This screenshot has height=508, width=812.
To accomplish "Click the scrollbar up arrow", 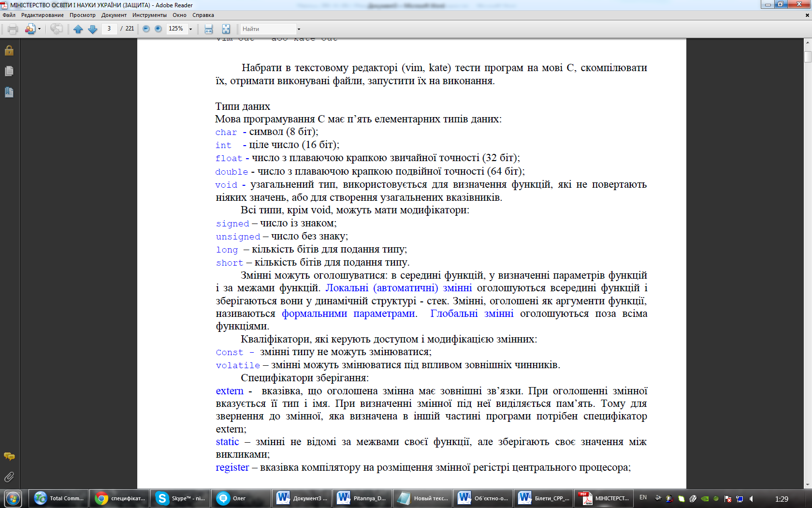I will [x=808, y=43].
